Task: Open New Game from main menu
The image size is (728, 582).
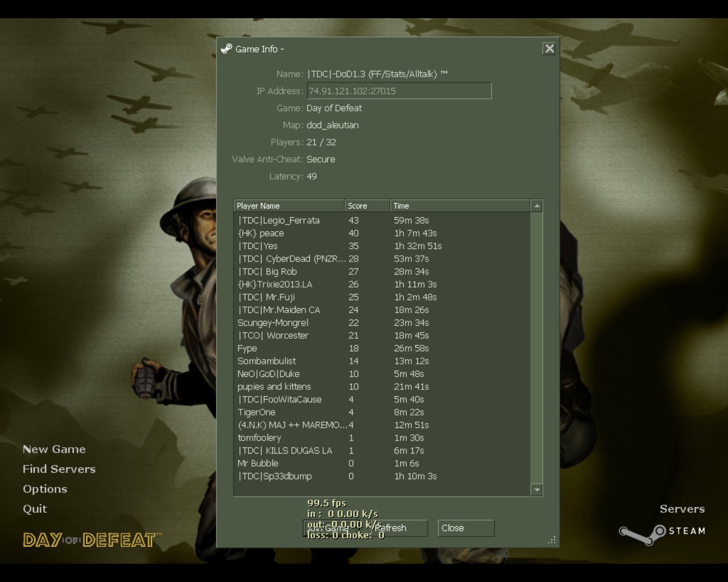Action: click(x=54, y=449)
